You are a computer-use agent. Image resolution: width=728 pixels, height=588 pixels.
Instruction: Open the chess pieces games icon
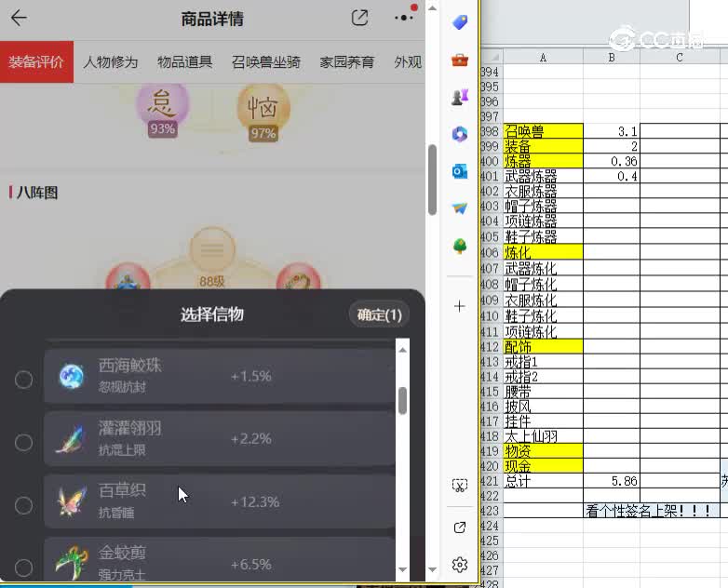460,97
